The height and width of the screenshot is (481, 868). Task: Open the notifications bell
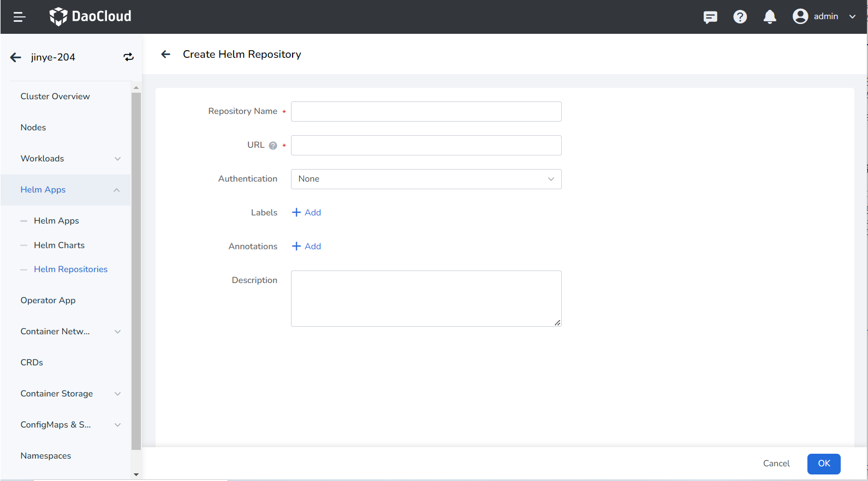pos(770,17)
